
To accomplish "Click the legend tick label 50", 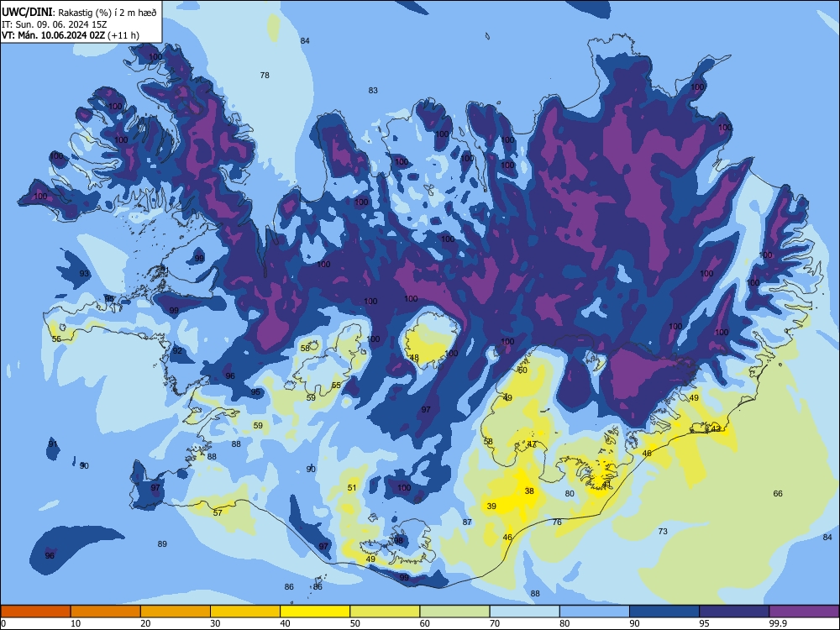I will [x=355, y=623].
